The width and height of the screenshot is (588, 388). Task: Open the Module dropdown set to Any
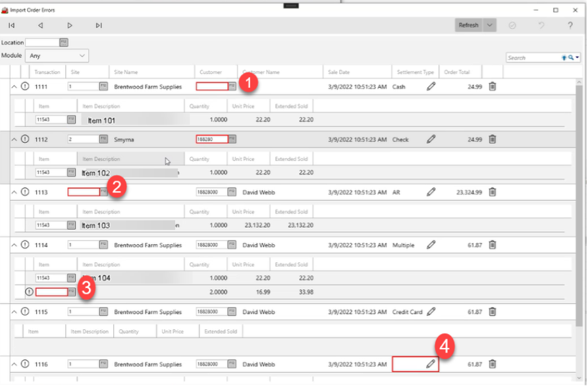pos(57,56)
